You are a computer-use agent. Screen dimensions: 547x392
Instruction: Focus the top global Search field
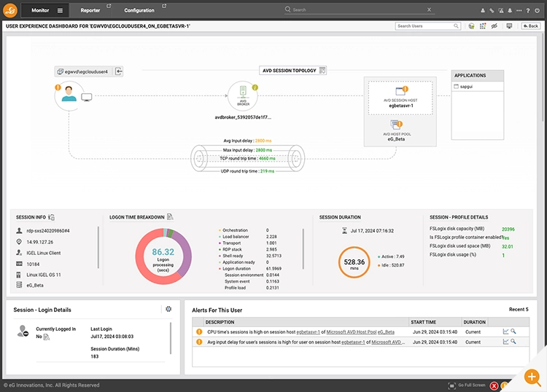359,9
